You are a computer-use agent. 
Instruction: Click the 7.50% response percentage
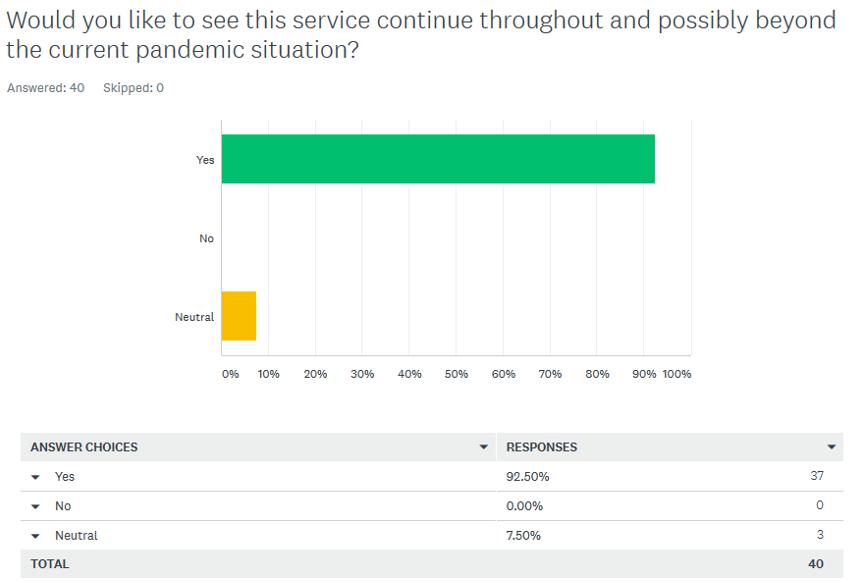pos(524,536)
